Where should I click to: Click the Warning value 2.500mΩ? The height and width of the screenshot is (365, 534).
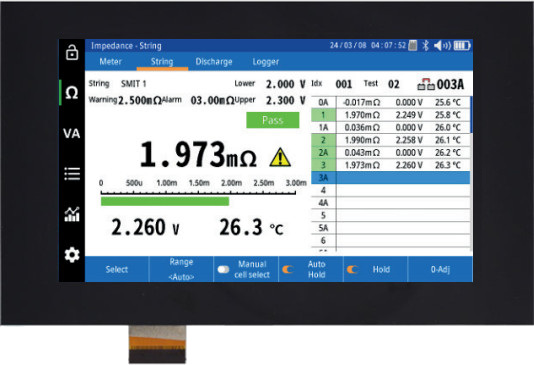(x=140, y=101)
